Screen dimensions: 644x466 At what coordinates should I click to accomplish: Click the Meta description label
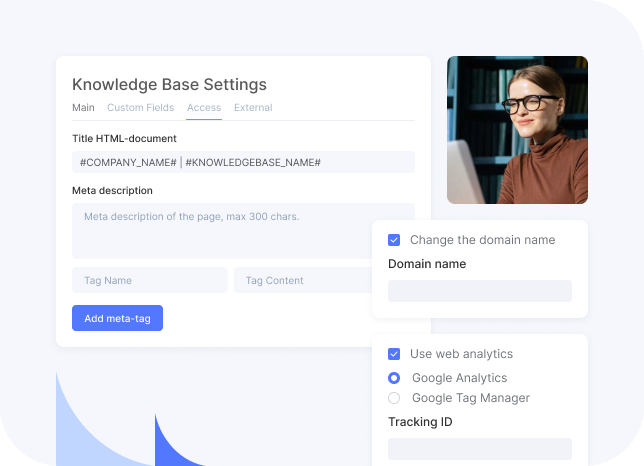pyautogui.click(x=112, y=191)
